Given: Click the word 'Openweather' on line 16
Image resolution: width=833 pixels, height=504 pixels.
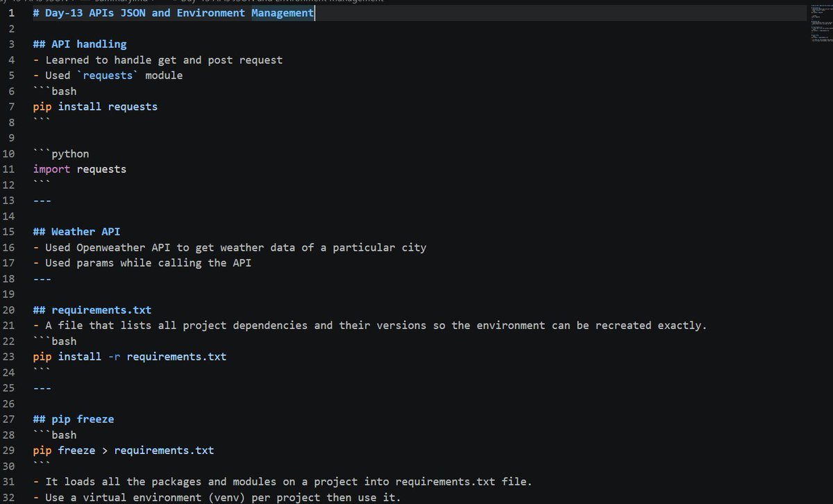Looking at the screenshot, I should pos(111,247).
